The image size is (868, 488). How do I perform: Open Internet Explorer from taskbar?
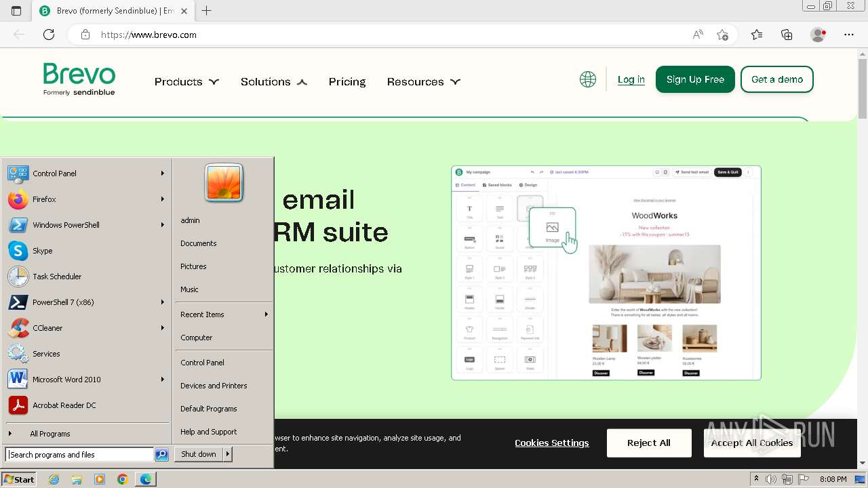coord(54,479)
